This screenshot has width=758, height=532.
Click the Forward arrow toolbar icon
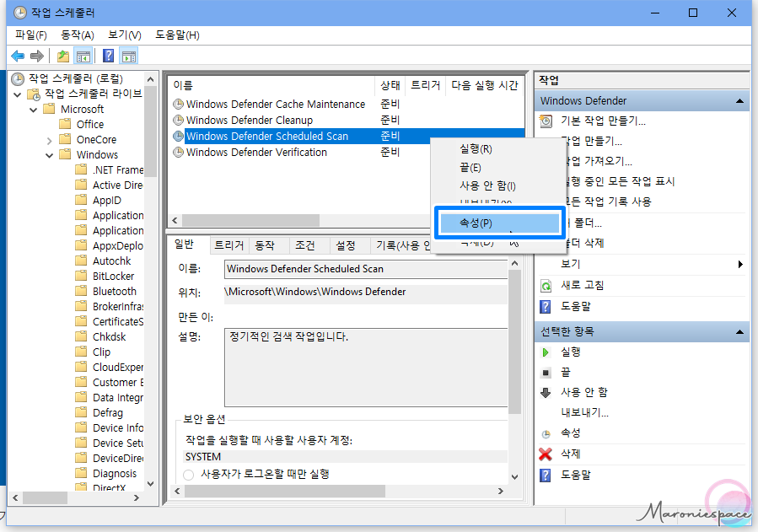(x=37, y=56)
